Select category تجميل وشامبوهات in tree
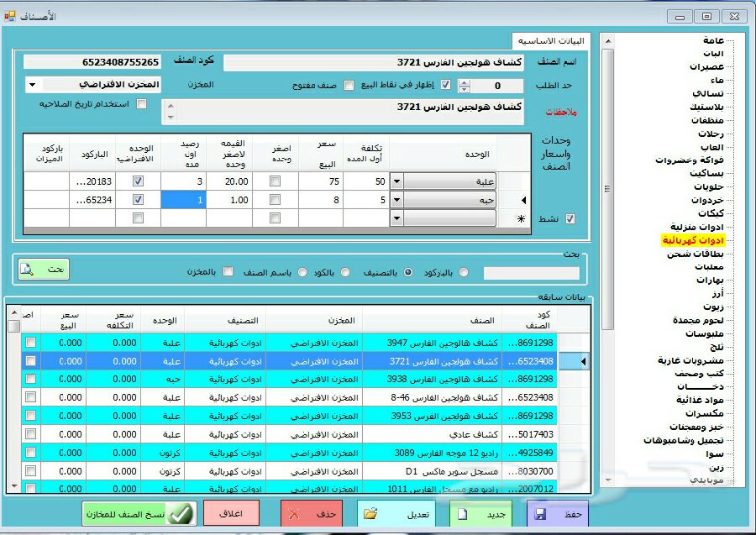Viewport: 756px width, 535px height. pos(684,440)
